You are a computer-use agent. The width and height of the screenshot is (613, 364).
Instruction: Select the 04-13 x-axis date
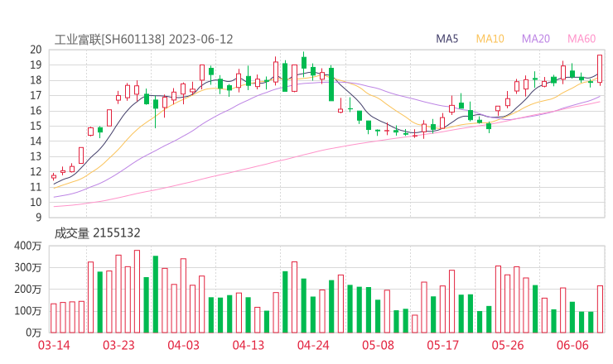[249, 346]
